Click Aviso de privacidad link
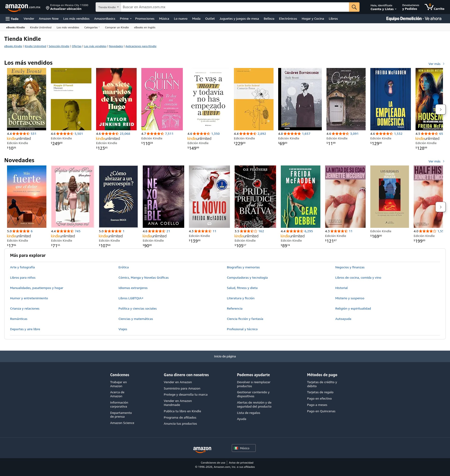Screen dimensions: 450x476 (x=241, y=463)
